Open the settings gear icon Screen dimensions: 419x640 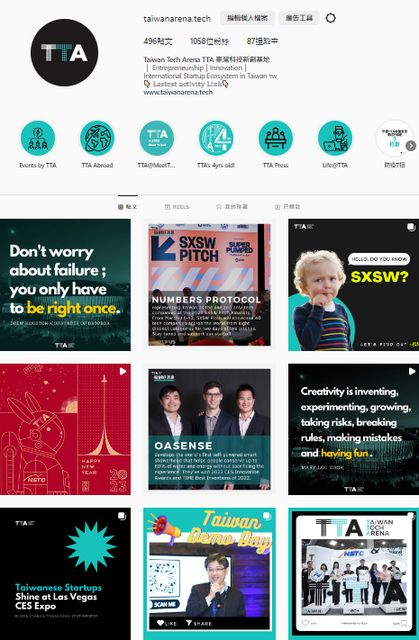click(330, 18)
